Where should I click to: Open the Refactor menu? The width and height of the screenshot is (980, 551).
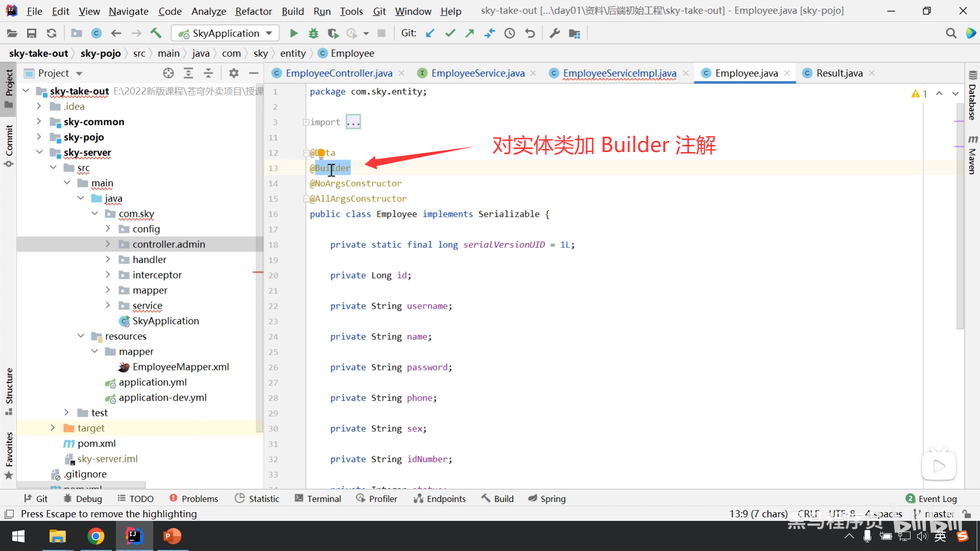253,11
